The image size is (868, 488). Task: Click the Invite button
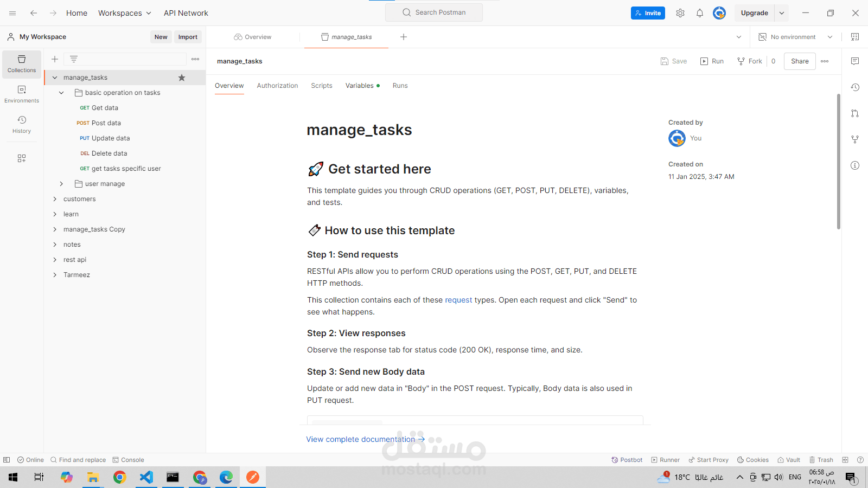coord(648,13)
